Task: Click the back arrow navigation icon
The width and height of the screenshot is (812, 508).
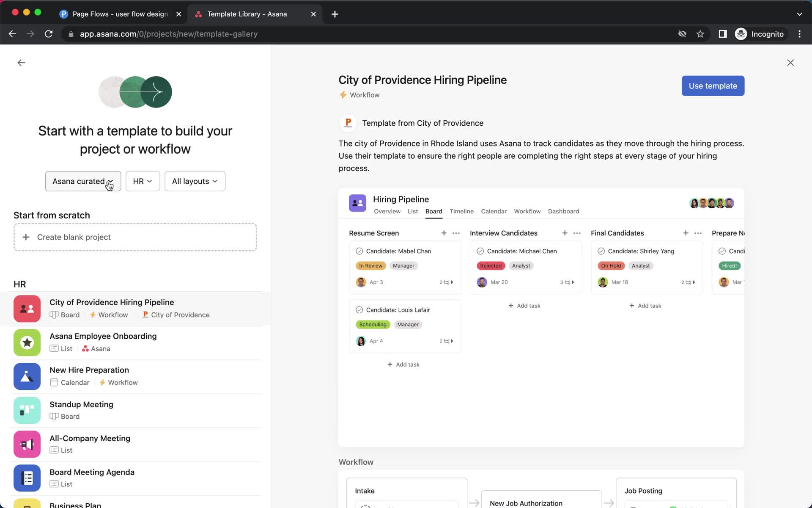Action: click(21, 63)
